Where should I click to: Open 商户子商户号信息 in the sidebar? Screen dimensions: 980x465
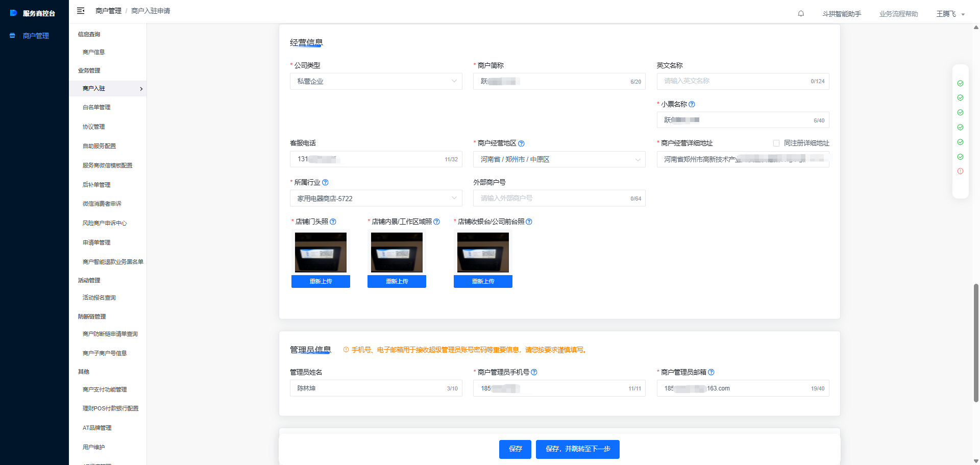105,353
